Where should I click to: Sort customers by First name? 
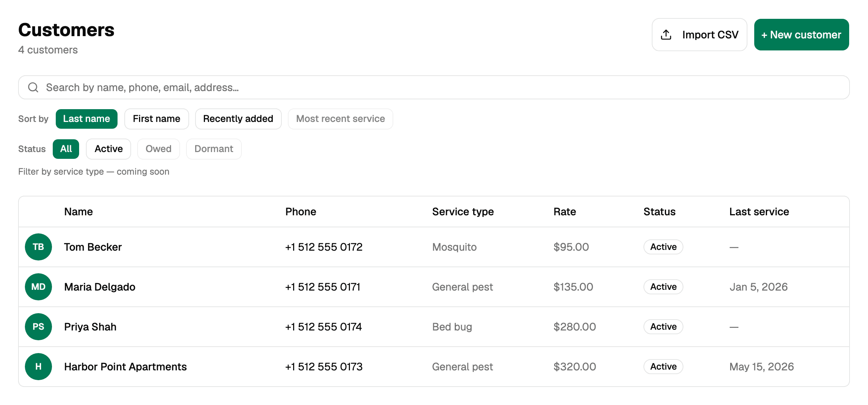click(x=157, y=119)
